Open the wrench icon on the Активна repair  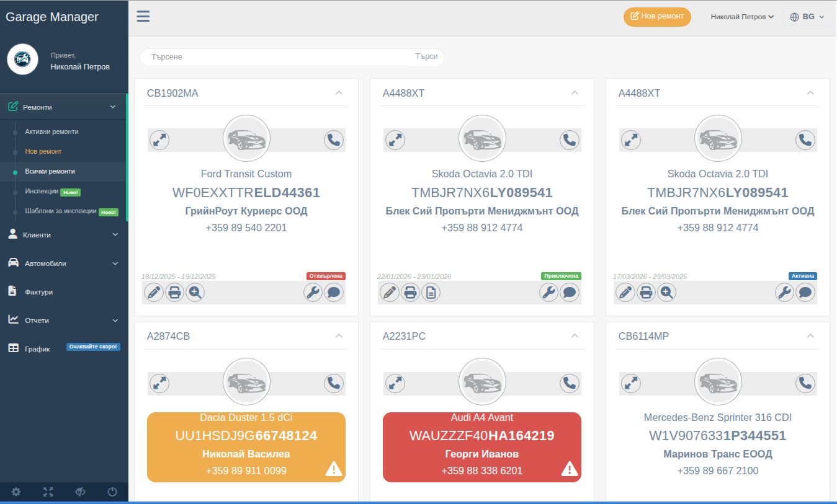click(x=785, y=292)
